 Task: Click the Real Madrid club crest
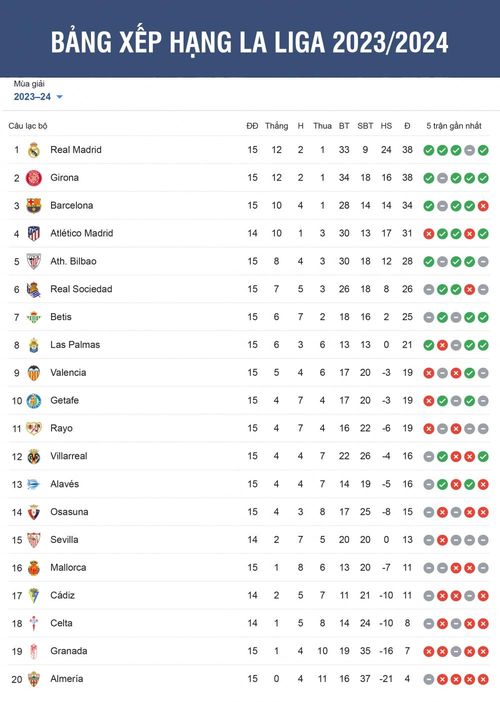(34, 150)
